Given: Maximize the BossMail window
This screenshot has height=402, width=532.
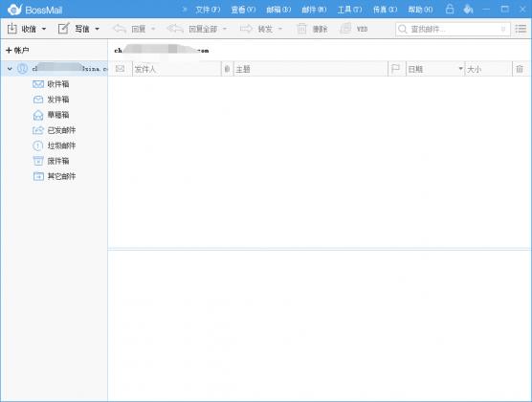Looking at the screenshot, I should [505, 10].
